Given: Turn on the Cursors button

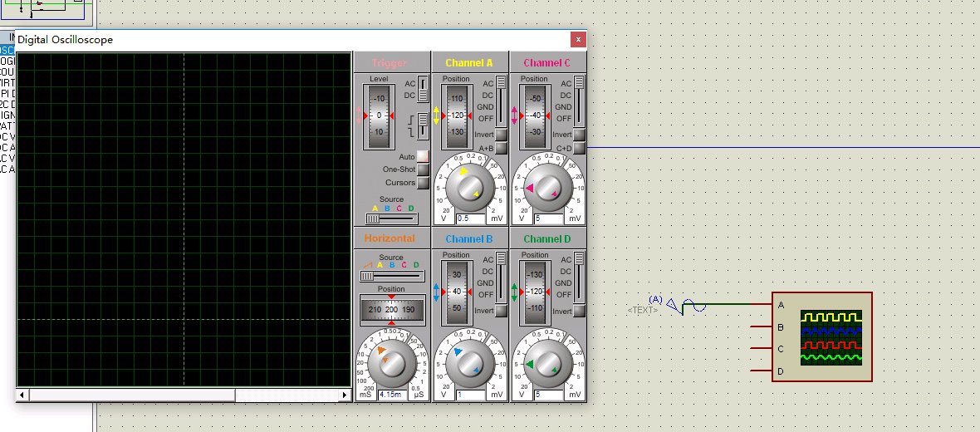Looking at the screenshot, I should click(423, 183).
